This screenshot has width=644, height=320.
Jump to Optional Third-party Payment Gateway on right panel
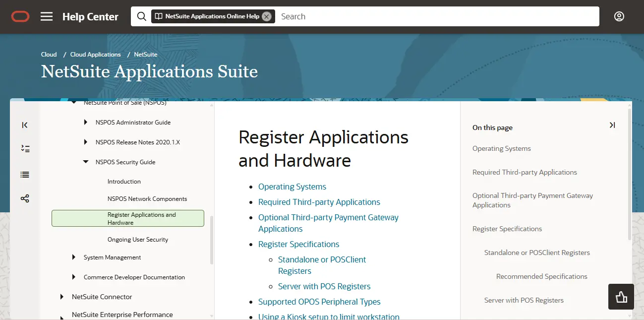532,200
